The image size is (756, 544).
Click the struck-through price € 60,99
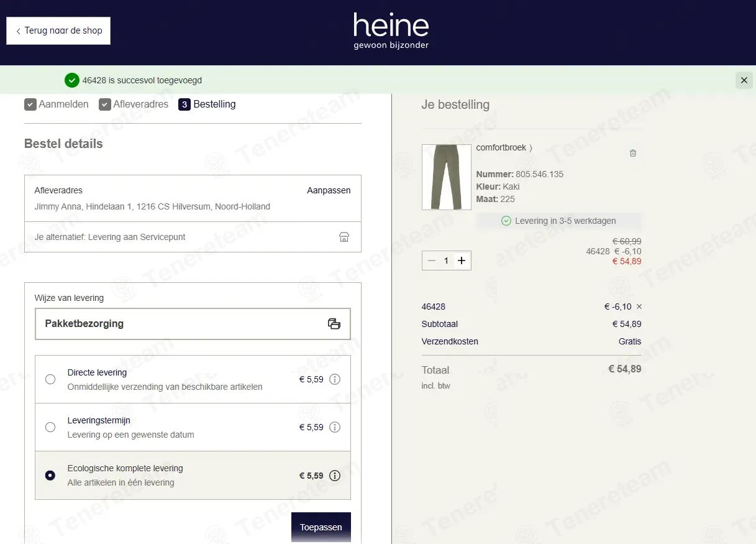point(627,241)
